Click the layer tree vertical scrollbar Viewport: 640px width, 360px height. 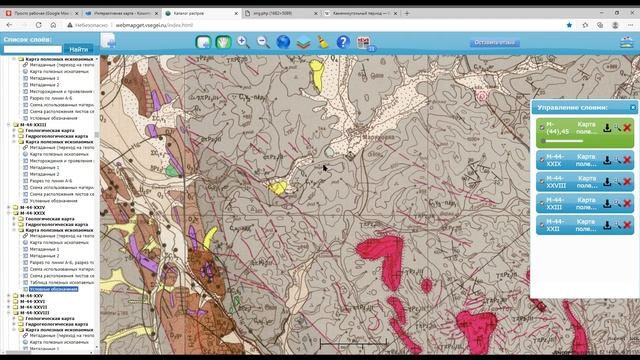(x=97, y=135)
